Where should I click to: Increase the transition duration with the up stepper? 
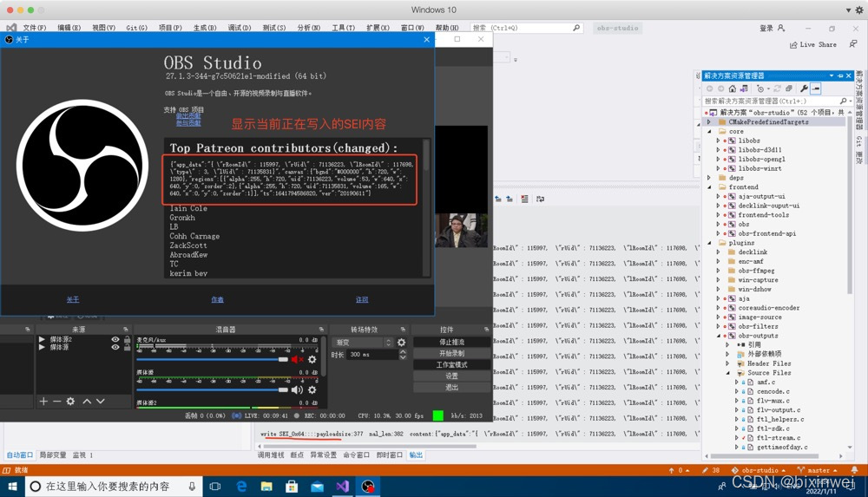403,351
